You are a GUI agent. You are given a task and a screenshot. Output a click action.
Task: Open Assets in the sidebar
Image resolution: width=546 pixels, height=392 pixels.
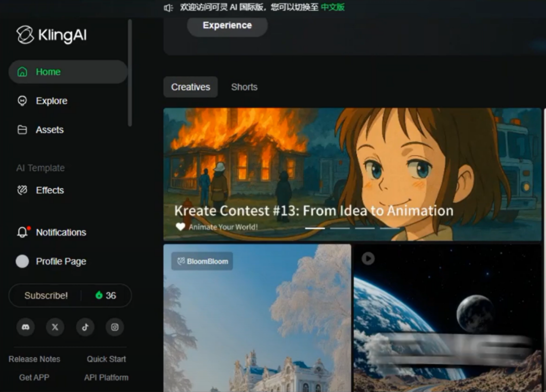click(x=49, y=130)
